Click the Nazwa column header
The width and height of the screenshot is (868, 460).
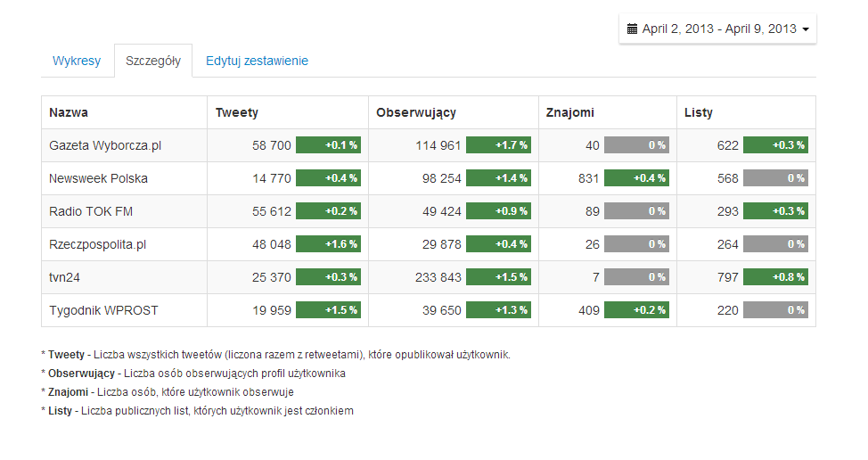click(69, 112)
